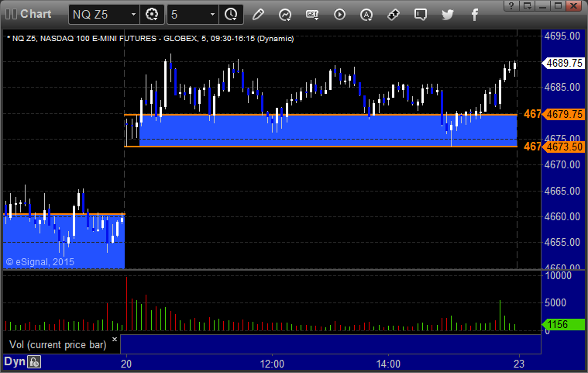Image resolution: width=588 pixels, height=373 pixels.
Task: Click the 4665.00 price axis label
Action: pos(562,191)
